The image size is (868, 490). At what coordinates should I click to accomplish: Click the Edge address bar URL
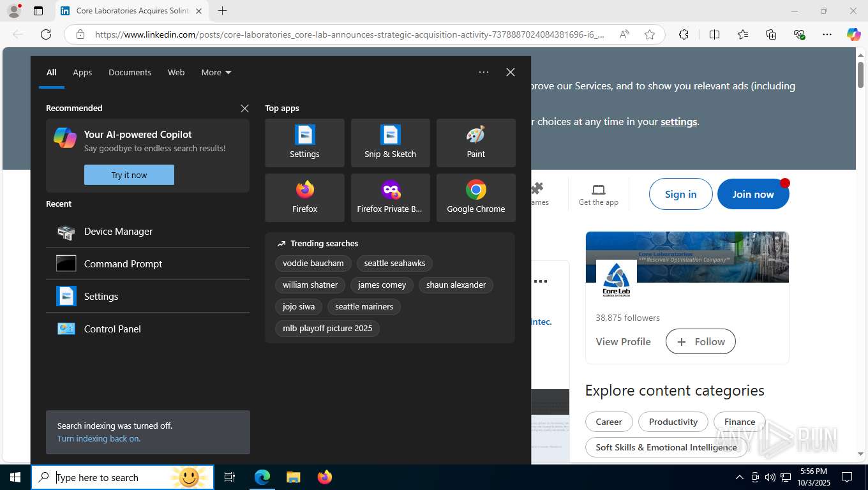(349, 34)
